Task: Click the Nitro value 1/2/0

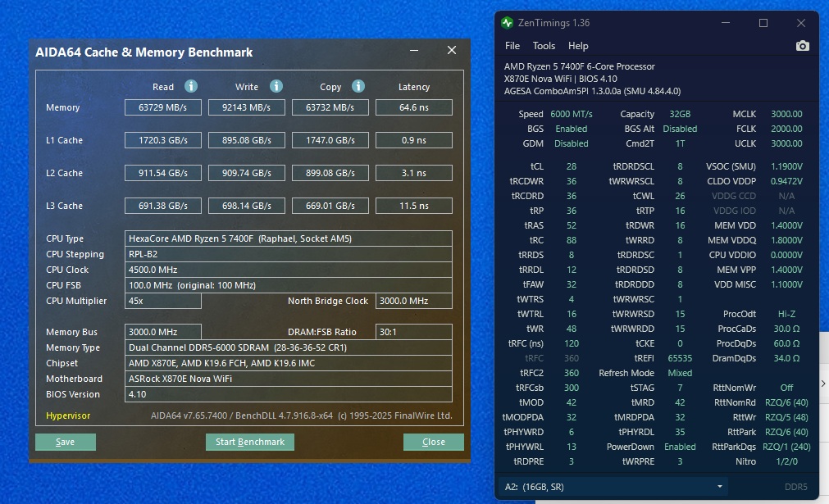Action: click(786, 461)
